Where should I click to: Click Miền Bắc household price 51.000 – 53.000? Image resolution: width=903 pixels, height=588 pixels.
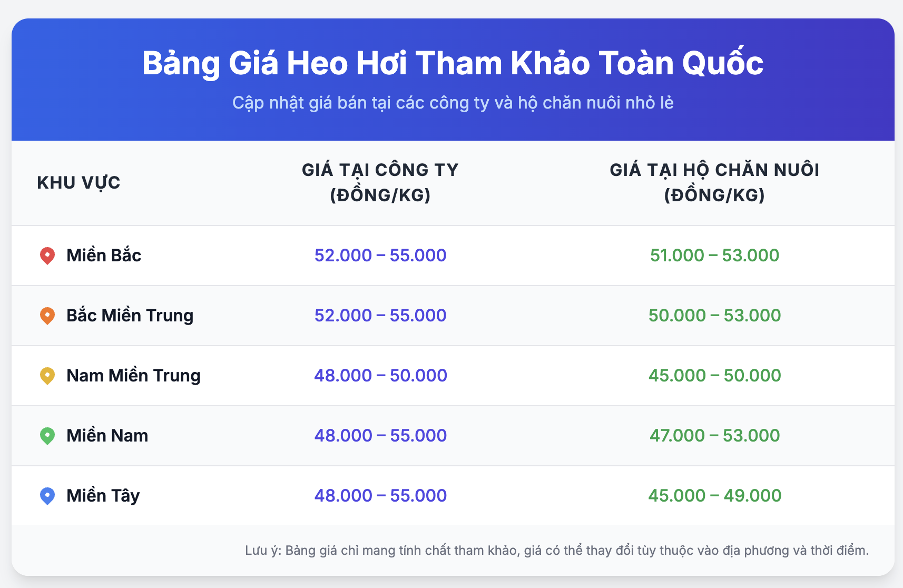point(714,256)
